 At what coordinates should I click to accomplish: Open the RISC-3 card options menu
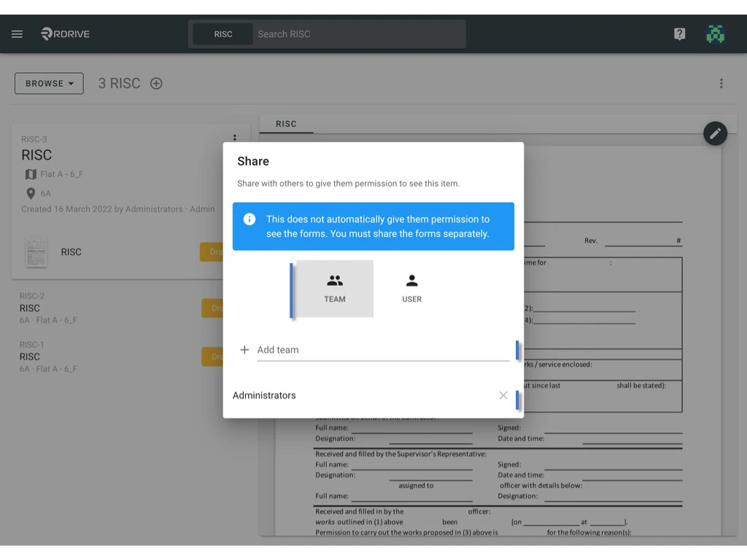pos(235,138)
